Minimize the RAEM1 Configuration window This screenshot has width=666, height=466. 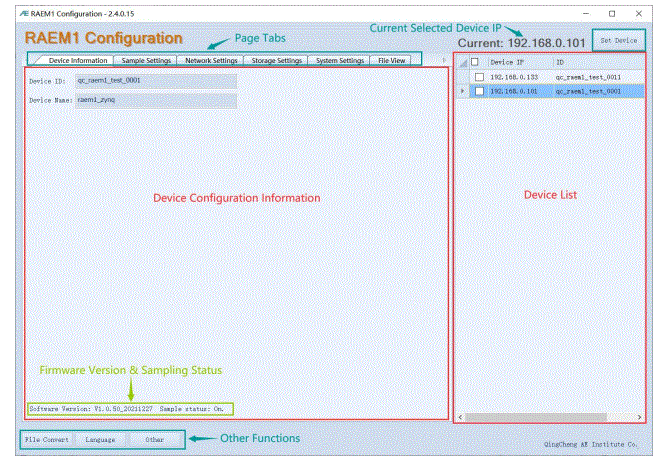(x=586, y=14)
